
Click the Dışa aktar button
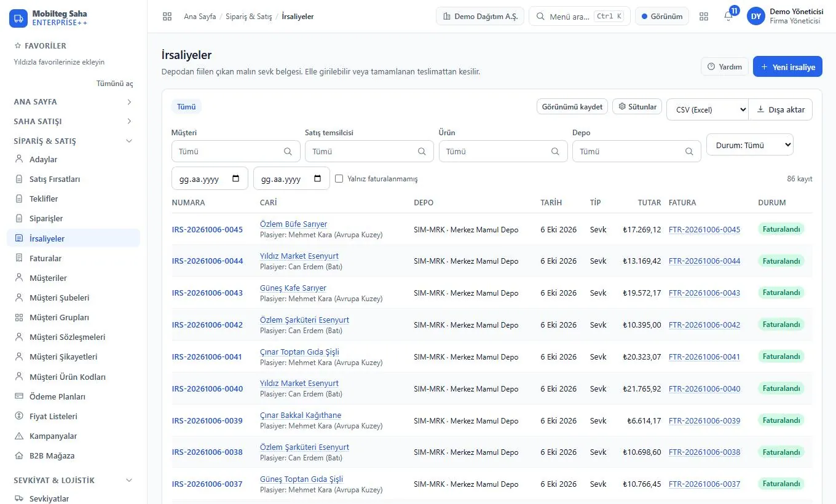[x=781, y=109]
